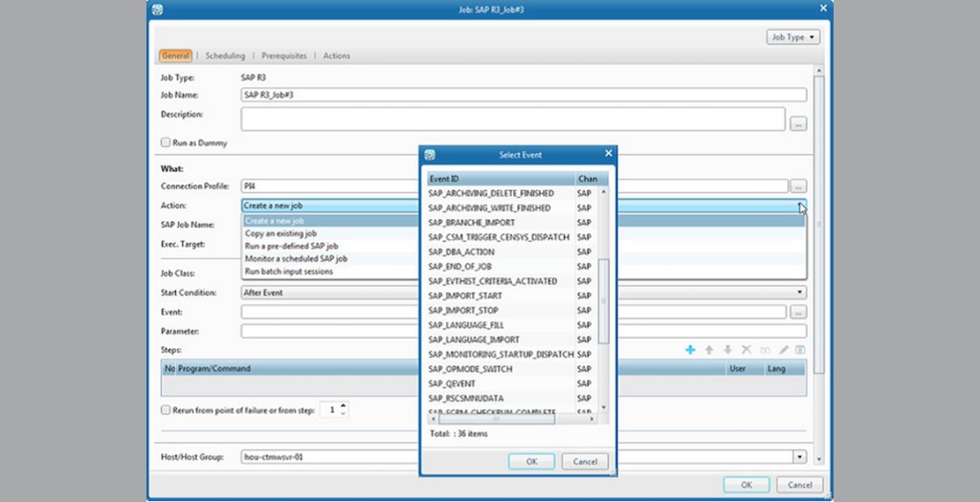Click the copy step icon in Steps toolbar
The image size is (980, 502).
765,351
